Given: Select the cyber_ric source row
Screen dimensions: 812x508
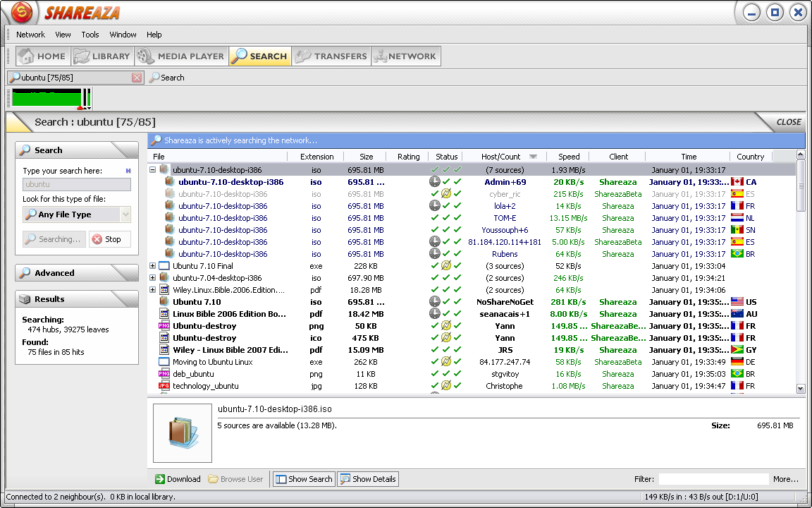Looking at the screenshot, I should [x=472, y=194].
